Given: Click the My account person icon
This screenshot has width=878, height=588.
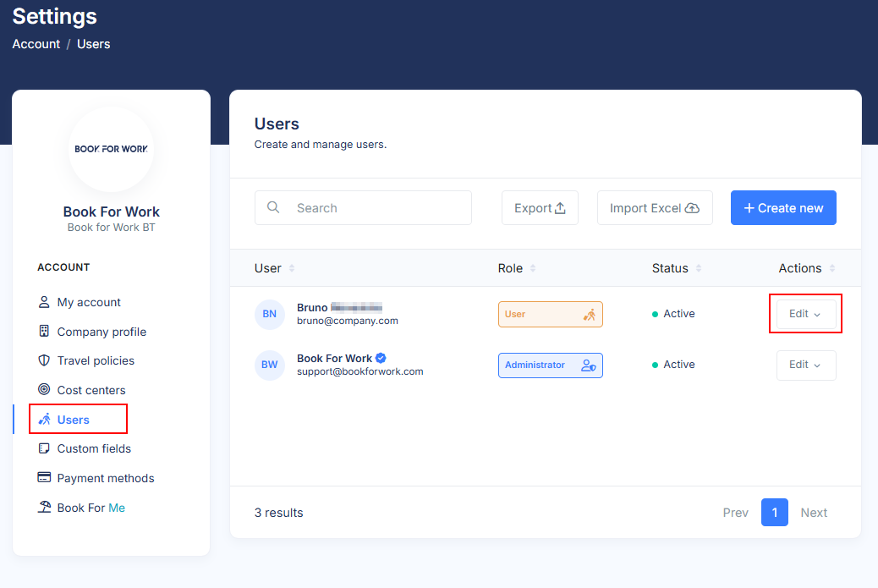Looking at the screenshot, I should click(x=44, y=302).
